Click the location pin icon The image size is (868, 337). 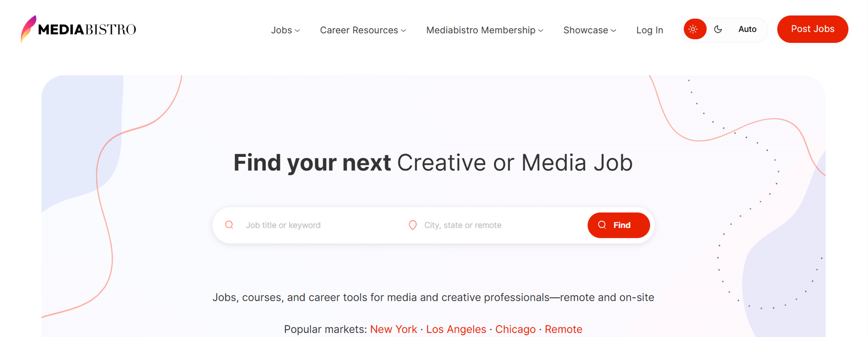413,225
